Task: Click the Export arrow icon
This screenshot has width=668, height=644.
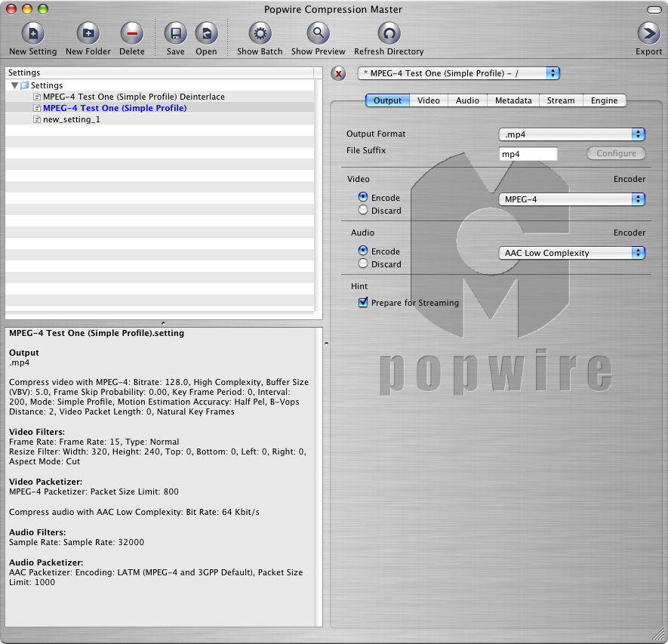Action: click(x=648, y=33)
